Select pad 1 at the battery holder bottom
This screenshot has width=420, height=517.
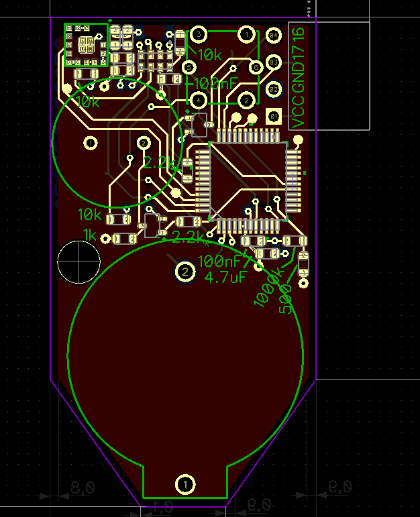185,483
